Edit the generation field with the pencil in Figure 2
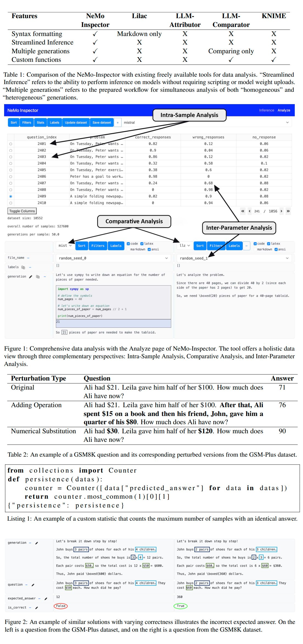Screen dimensions: 303x644 tap(37, 543)
